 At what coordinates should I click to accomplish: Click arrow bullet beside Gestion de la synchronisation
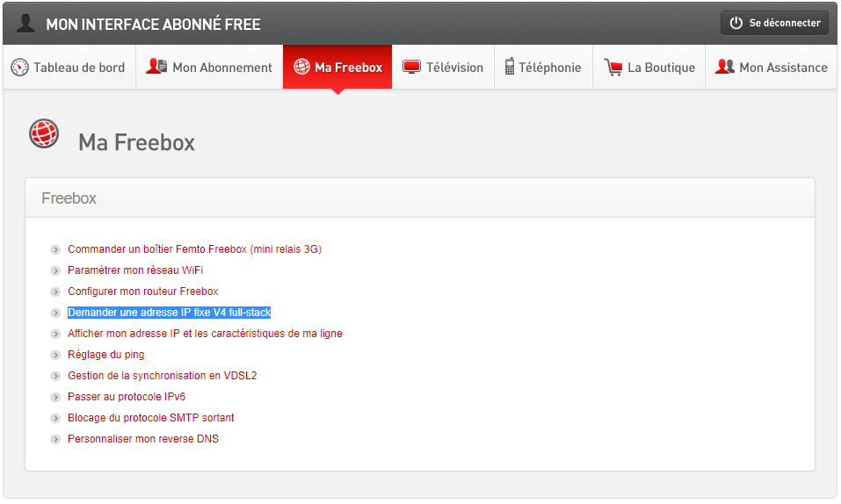[55, 377]
